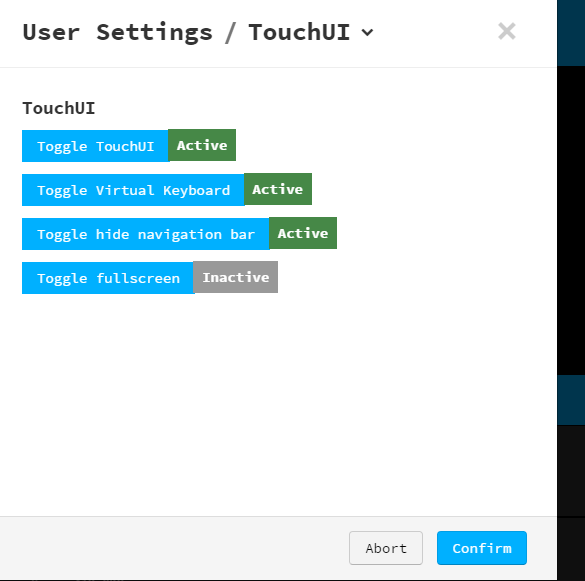This screenshot has height=581, width=585.
Task: Close the User Settings dialog with X
Action: 507,31
